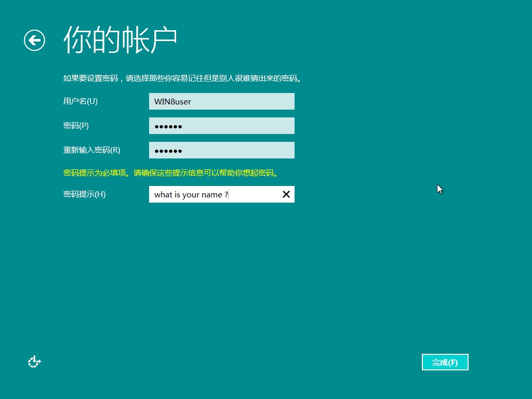
Task: Open the Ease of Access icon
Action: pos(34,362)
